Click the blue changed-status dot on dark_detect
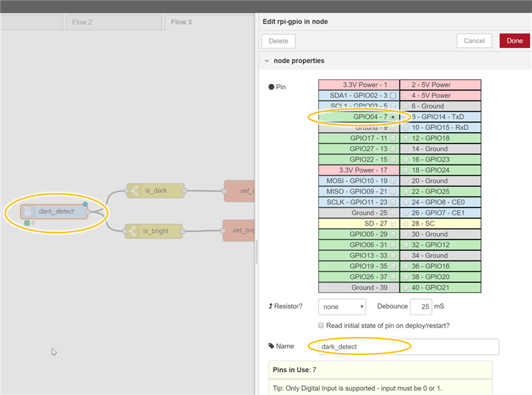This screenshot has width=532, height=395. (x=85, y=204)
